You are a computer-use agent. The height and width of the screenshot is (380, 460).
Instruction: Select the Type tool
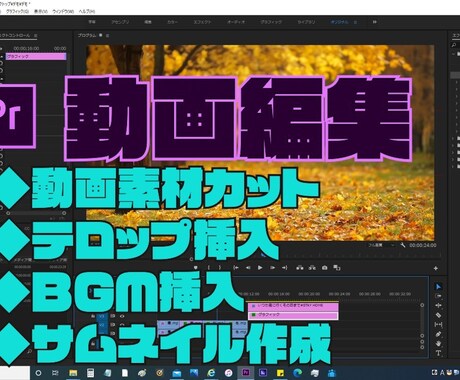point(439,353)
